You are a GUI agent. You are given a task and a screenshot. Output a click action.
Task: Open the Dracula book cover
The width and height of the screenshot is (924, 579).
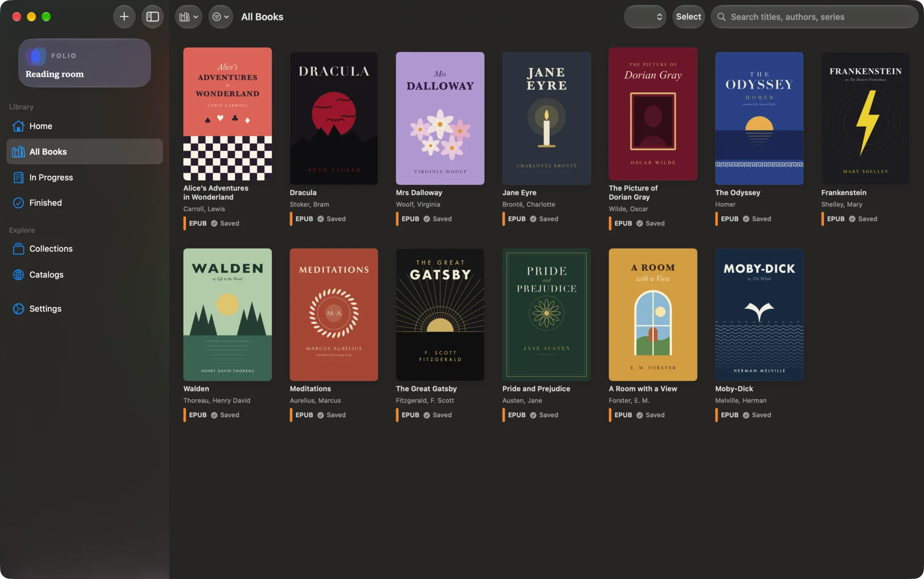[334, 118]
